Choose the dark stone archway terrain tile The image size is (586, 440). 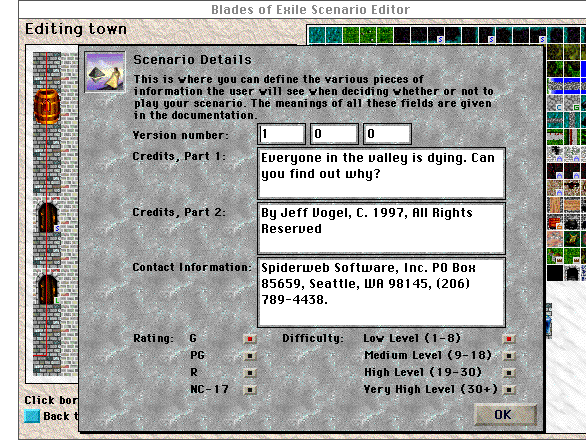click(572, 273)
